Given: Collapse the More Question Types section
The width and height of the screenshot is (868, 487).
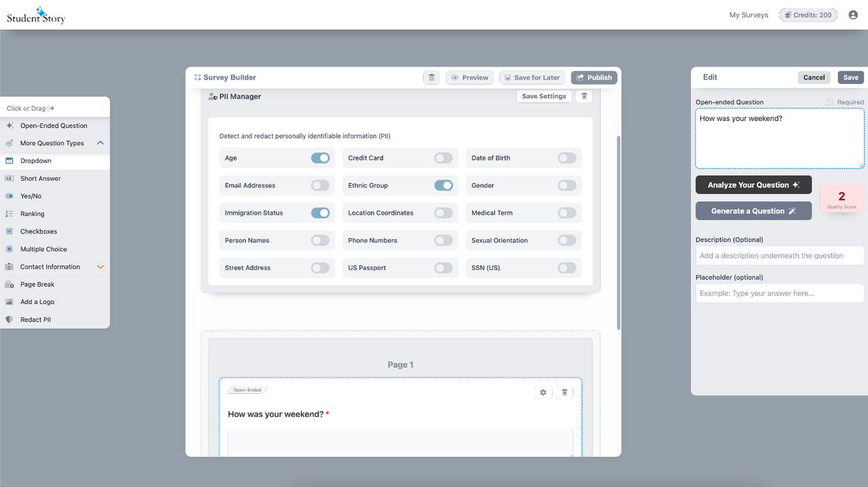Looking at the screenshot, I should click(x=100, y=143).
